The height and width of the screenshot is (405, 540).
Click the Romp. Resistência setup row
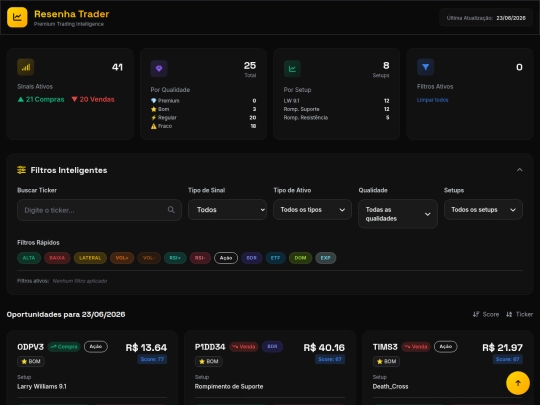pos(336,117)
